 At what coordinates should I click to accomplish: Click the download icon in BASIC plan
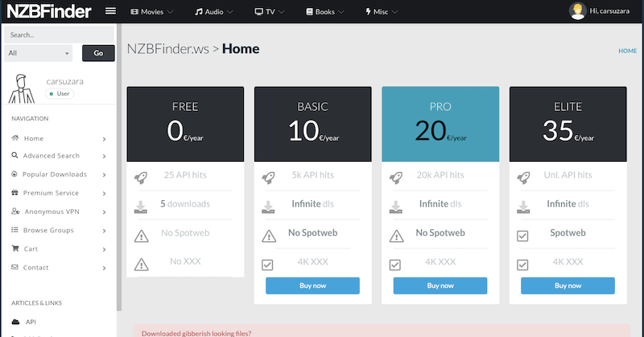pos(268,206)
